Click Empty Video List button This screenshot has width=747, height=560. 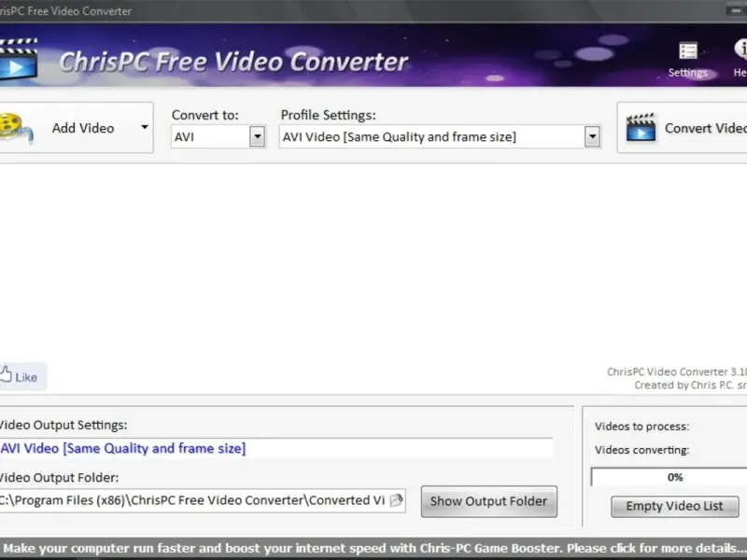click(674, 506)
